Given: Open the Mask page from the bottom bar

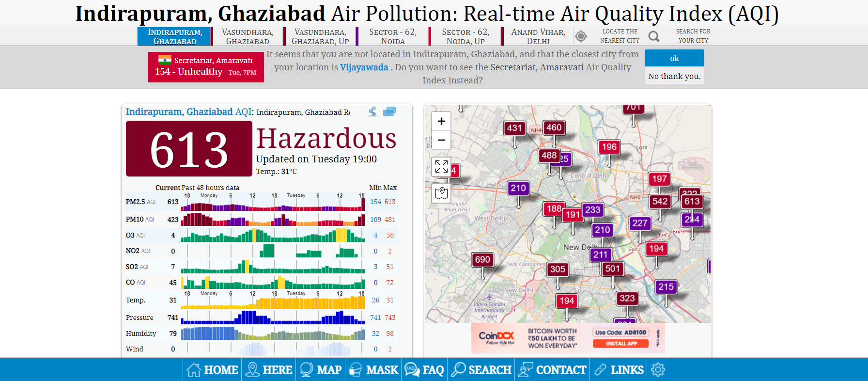Looking at the screenshot, I should tap(374, 370).
